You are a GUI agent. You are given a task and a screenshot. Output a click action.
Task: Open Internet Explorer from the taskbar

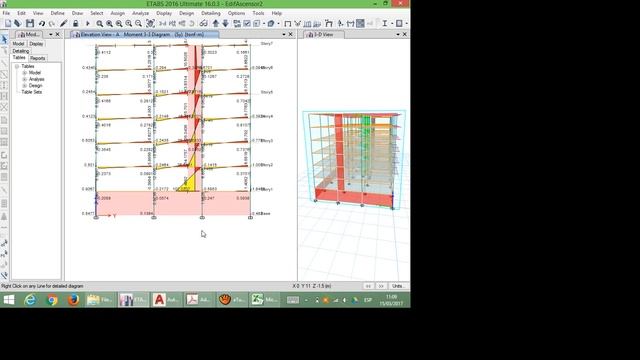(x=30, y=300)
